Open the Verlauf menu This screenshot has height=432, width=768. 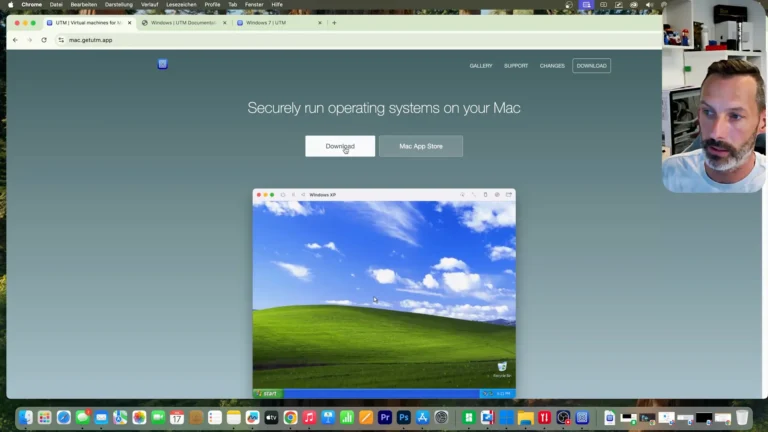(149, 4)
